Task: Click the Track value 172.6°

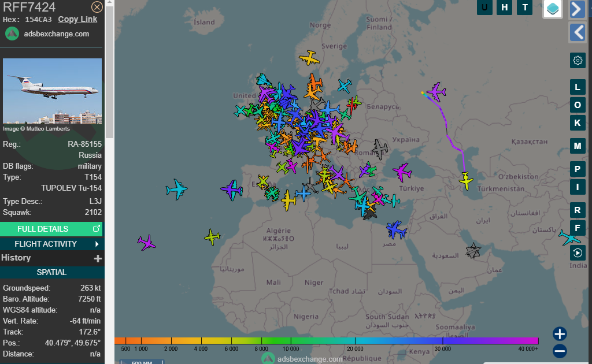Action: (x=89, y=332)
